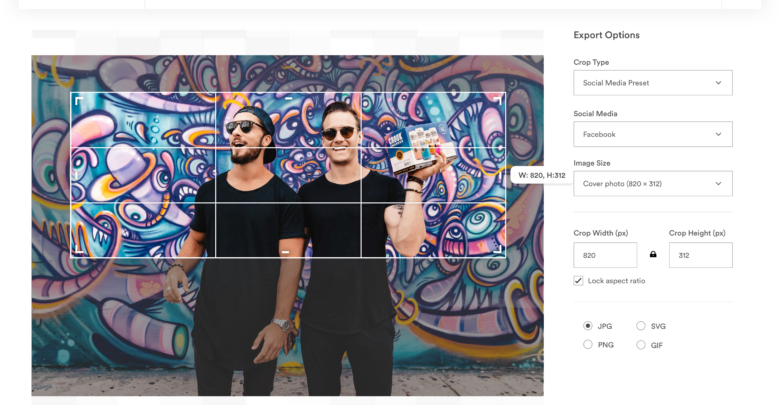
Task: Click the Crop Height input field
Action: [x=700, y=255]
